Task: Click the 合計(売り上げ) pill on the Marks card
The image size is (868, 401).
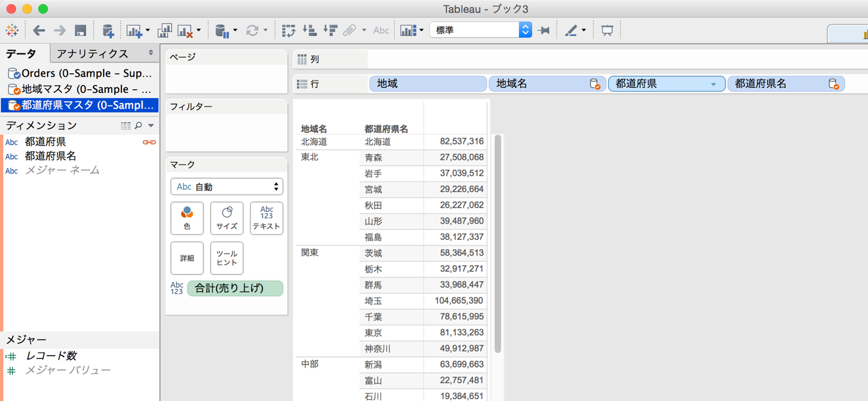Action: tap(235, 288)
